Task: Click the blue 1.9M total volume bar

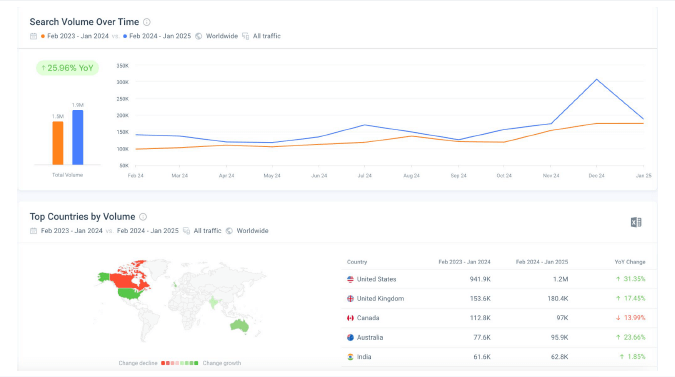Action: click(77, 137)
